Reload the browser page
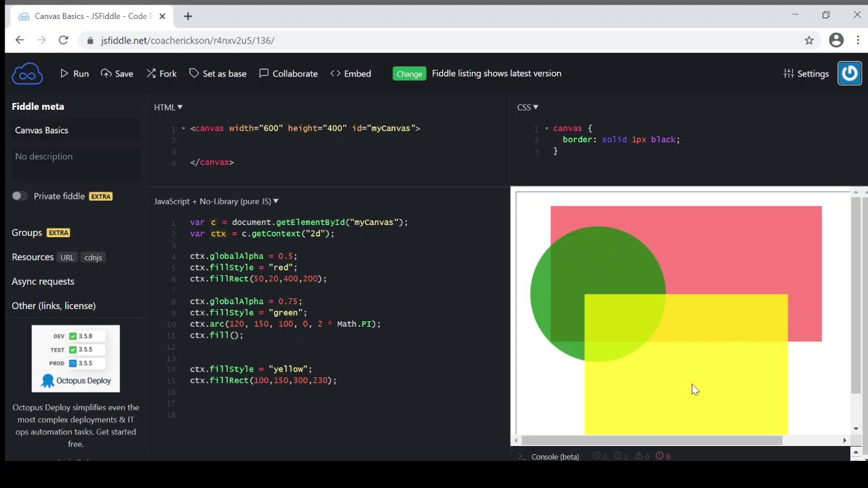The width and height of the screenshot is (868, 488). coord(63,41)
